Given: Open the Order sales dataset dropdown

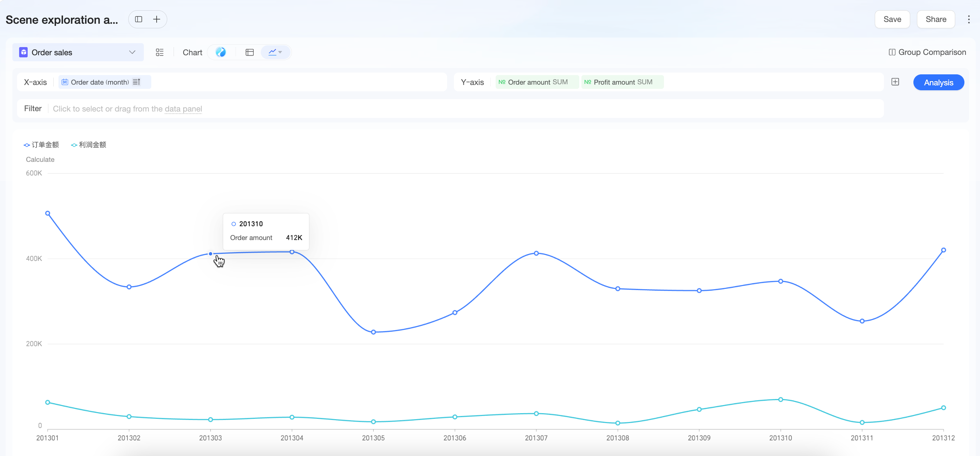Looking at the screenshot, I should coord(78,52).
